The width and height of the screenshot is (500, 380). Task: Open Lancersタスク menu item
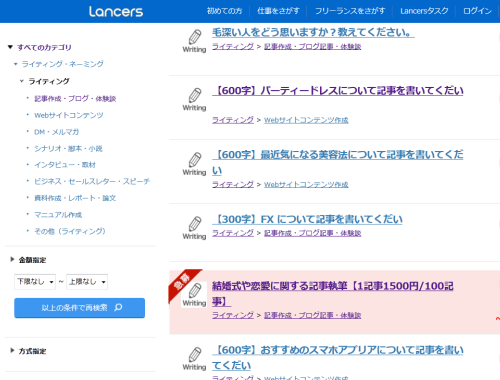pyautogui.click(x=424, y=11)
